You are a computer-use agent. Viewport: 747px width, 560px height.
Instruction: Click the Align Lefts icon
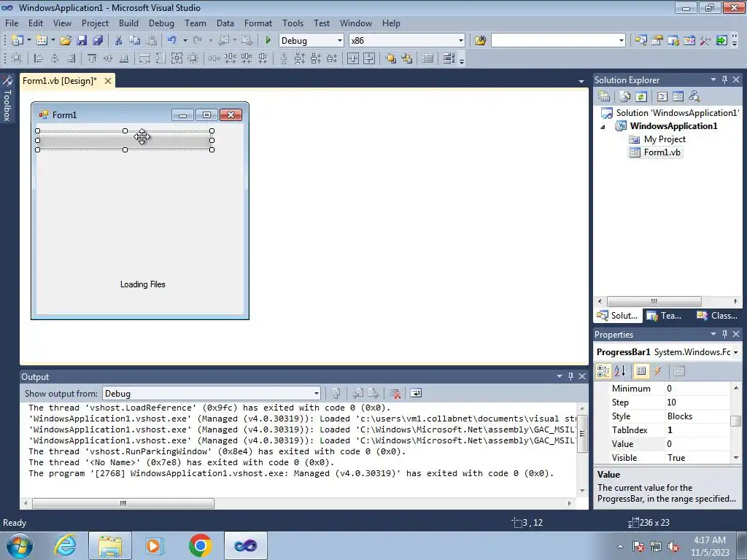pyautogui.click(x=39, y=58)
